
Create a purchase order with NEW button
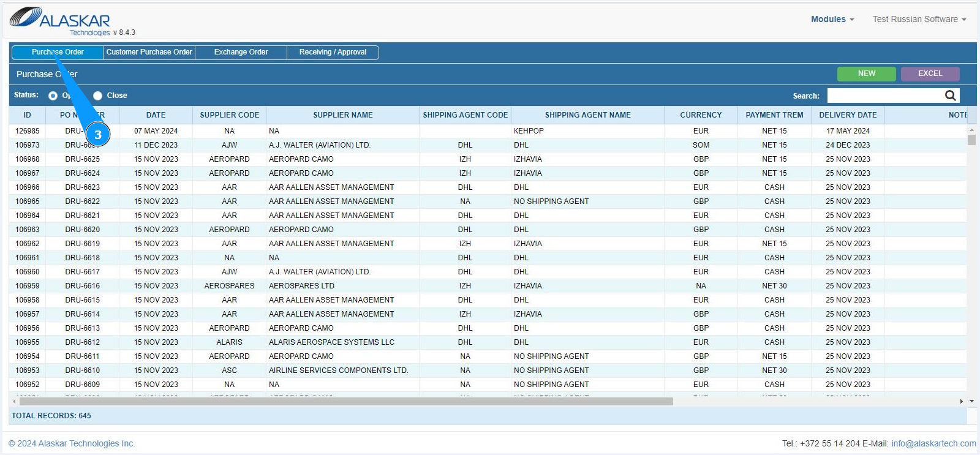tap(866, 73)
